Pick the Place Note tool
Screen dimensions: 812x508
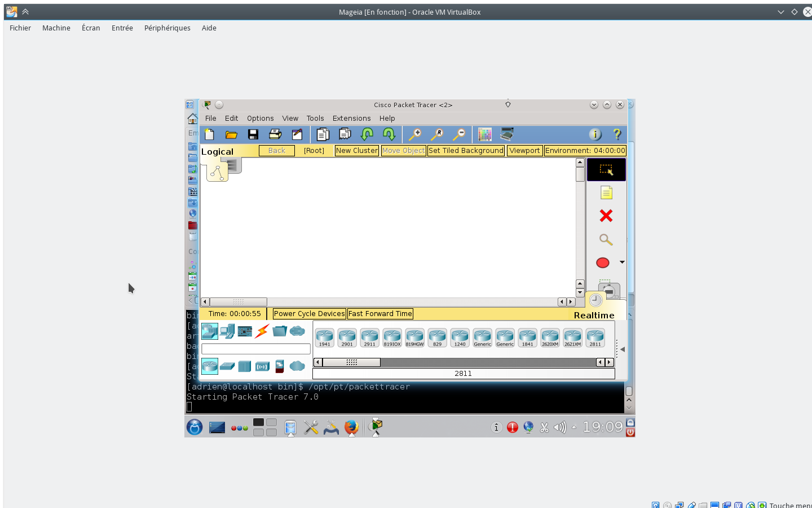tap(606, 193)
